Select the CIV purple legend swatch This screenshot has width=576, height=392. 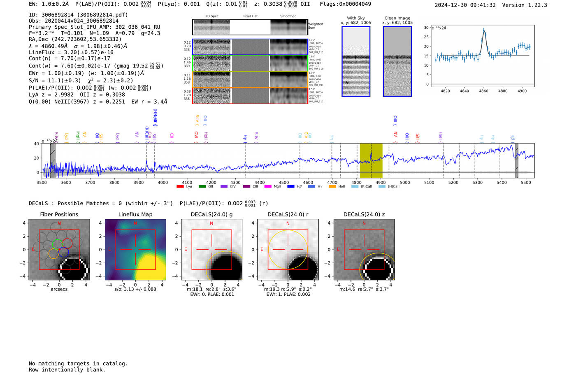coord(224,187)
